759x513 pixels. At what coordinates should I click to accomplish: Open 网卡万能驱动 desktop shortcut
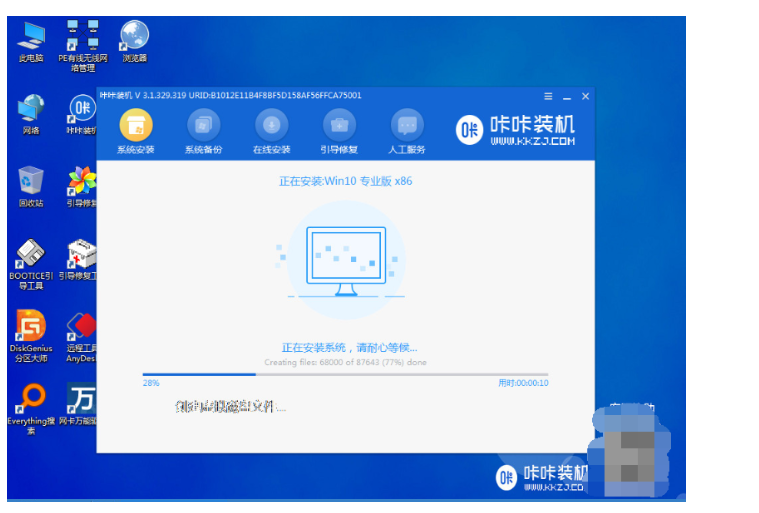click(x=78, y=405)
